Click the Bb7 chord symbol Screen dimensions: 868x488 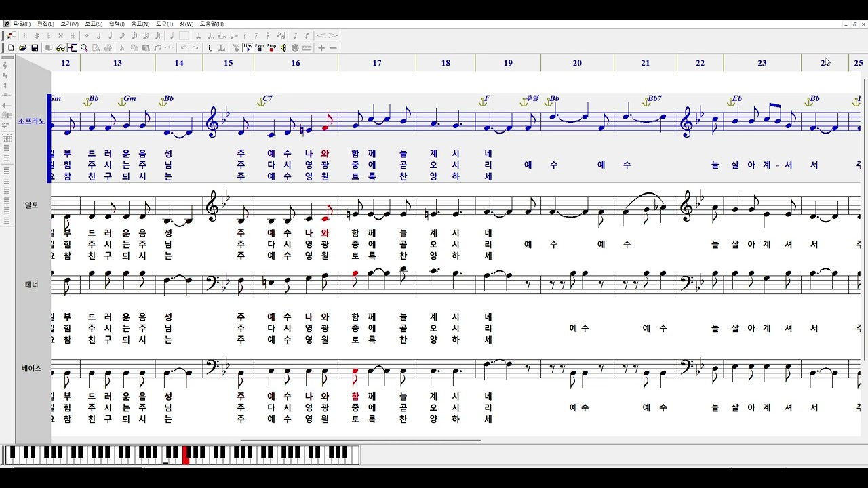(654, 98)
